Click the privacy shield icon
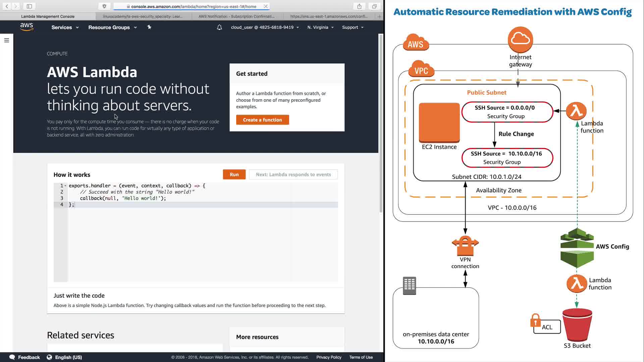This screenshot has width=644, height=362. coord(104,6)
